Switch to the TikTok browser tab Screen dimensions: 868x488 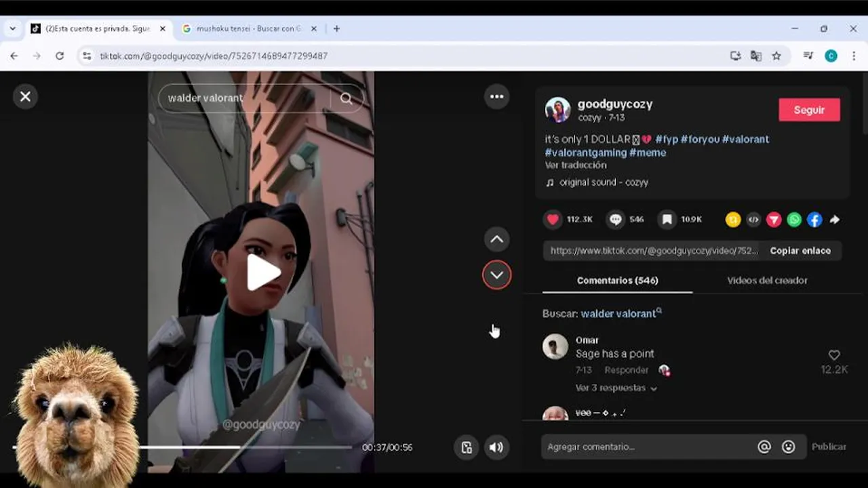(98, 29)
